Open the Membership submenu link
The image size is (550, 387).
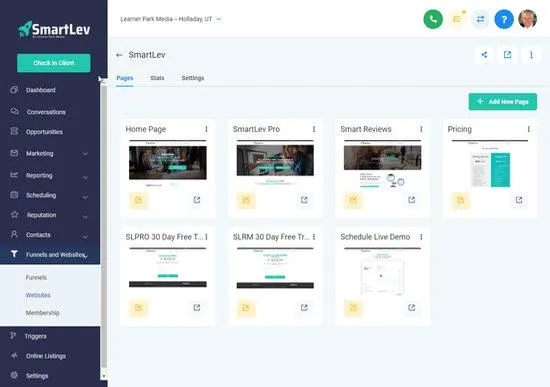click(x=42, y=313)
